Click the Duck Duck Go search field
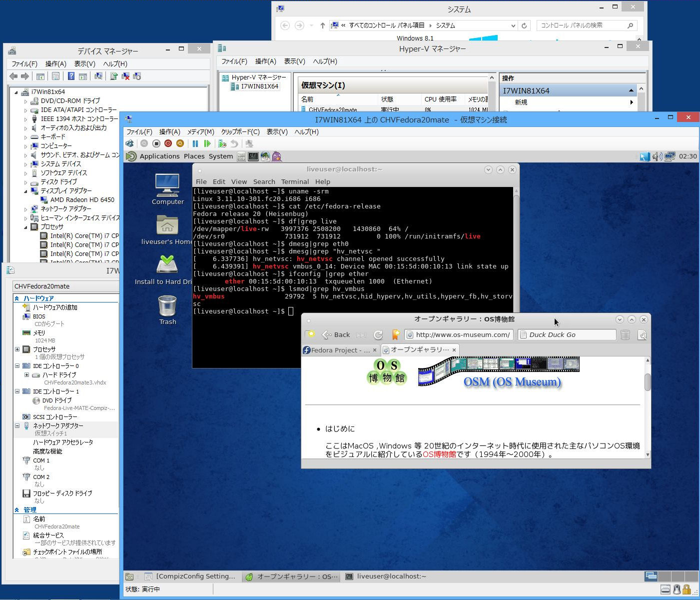Image resolution: width=700 pixels, height=600 pixels. click(567, 334)
